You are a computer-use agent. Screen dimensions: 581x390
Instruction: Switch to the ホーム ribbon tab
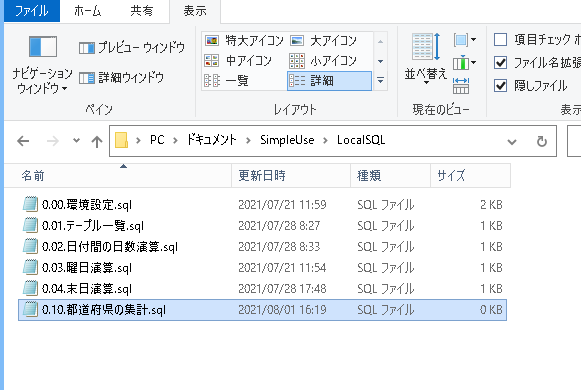point(87,11)
